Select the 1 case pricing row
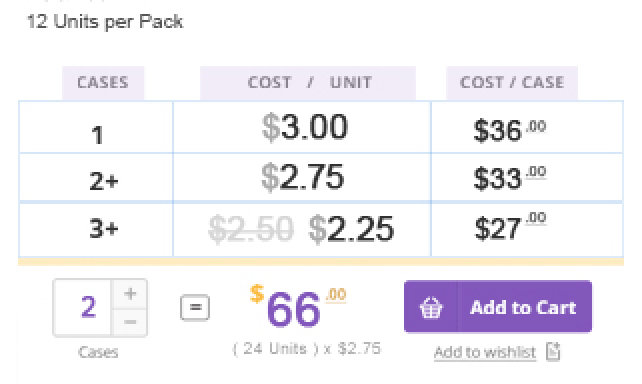Screen dimensions: 642x384 click(x=321, y=127)
